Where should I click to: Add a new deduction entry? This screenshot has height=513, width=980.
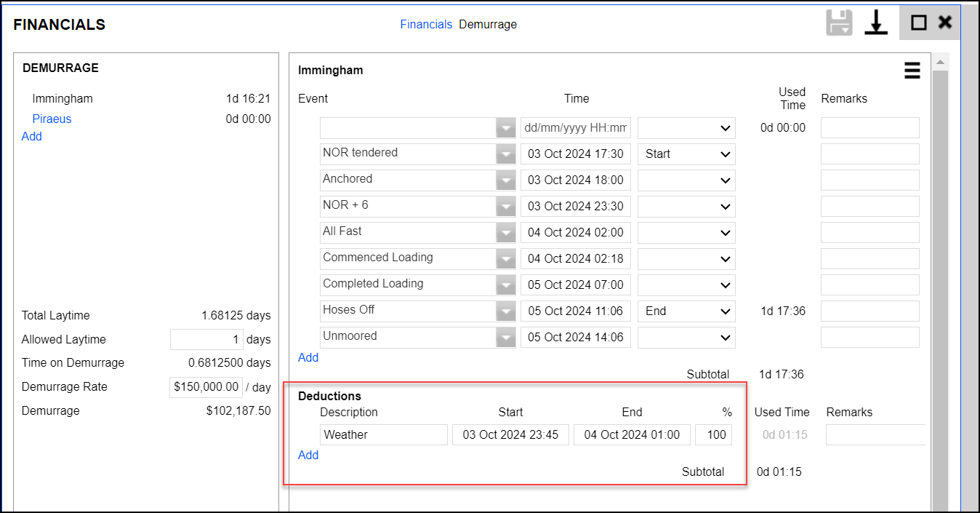point(308,455)
